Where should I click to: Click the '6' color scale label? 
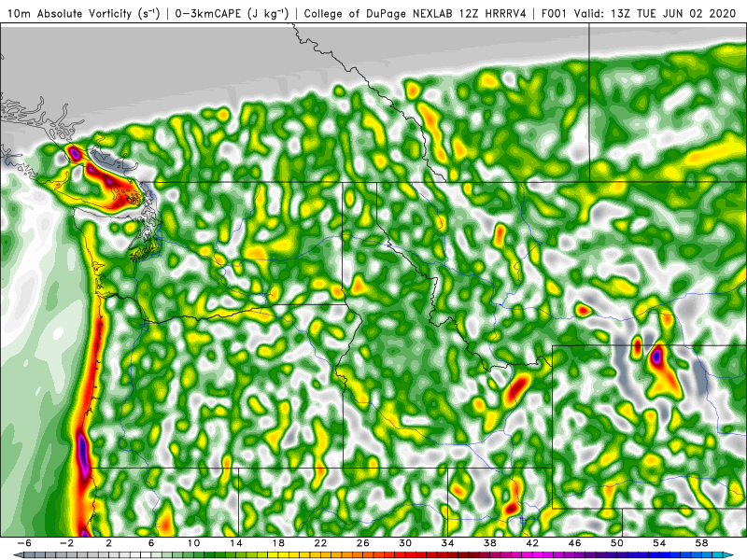coord(151,543)
